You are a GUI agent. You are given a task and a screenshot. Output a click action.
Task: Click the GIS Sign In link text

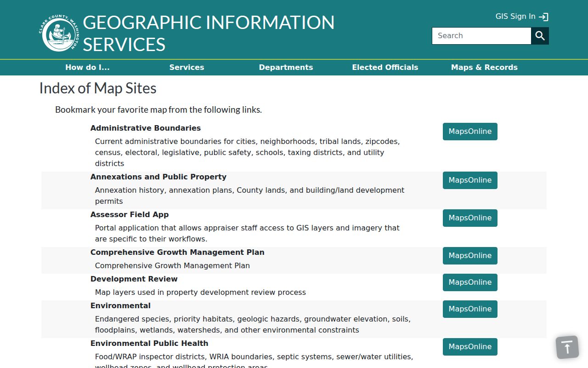(515, 17)
